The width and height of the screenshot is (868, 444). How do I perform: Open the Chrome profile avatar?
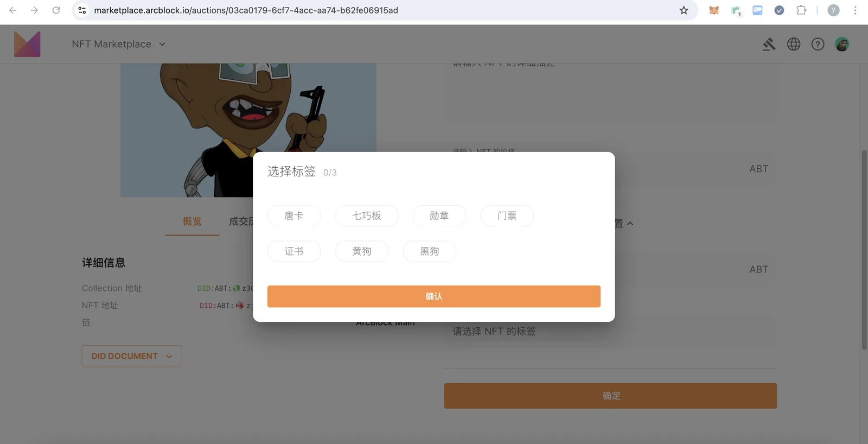point(833,10)
